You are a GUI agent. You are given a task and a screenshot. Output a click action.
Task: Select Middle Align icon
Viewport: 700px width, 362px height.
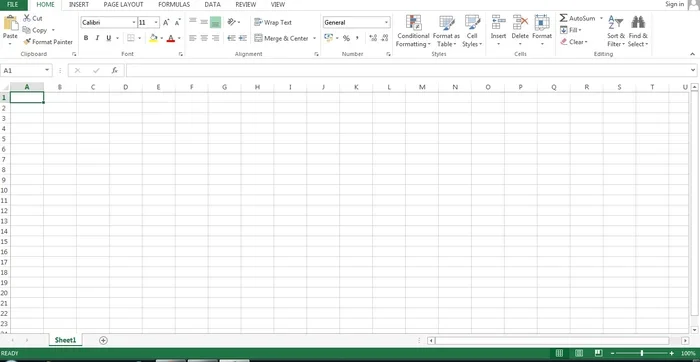pos(204,22)
